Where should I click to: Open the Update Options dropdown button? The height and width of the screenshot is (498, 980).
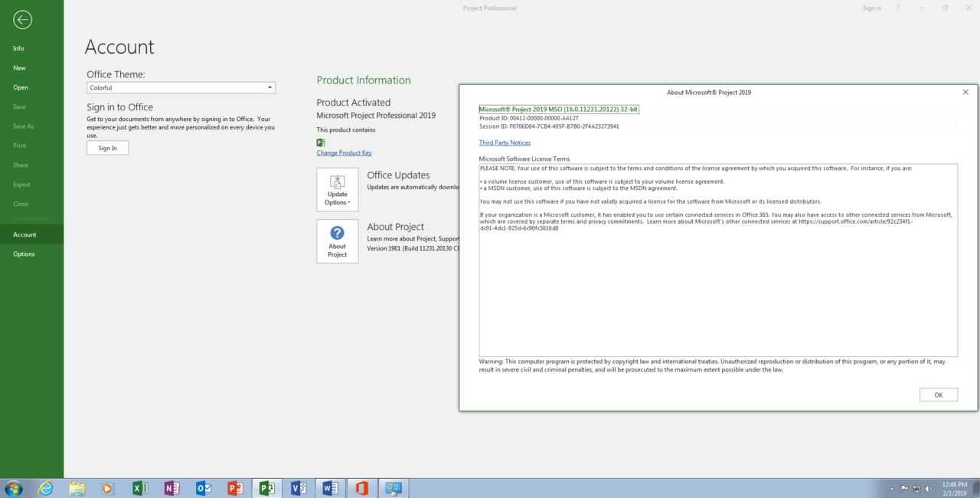click(x=338, y=189)
